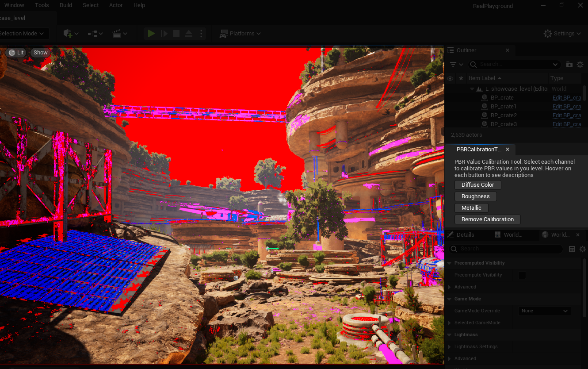Open the Outliner filter menu
588x369 pixels.
[x=456, y=65]
